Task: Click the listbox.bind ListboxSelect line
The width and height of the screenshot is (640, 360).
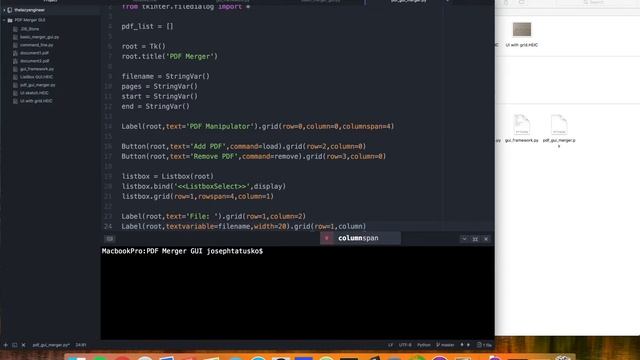Action: click(x=204, y=186)
